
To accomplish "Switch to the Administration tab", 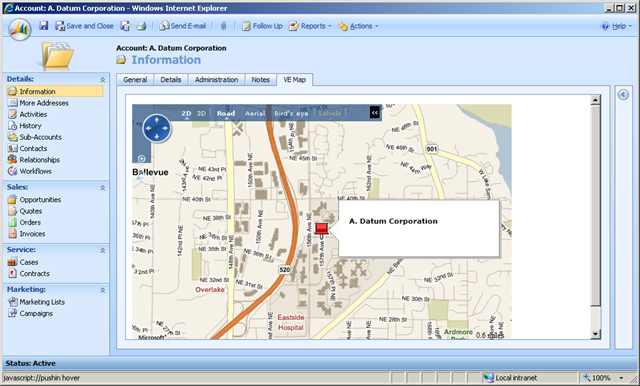I will (216, 80).
